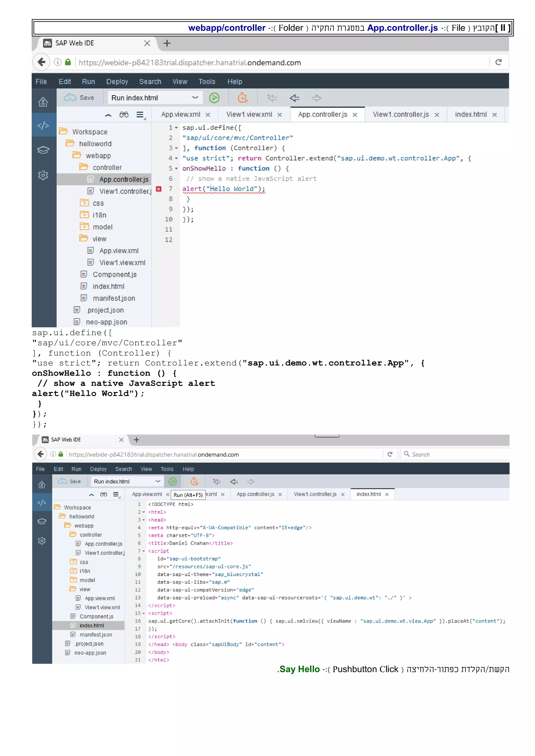
Task: Open Tools menu in top screenshot
Action: (207, 82)
